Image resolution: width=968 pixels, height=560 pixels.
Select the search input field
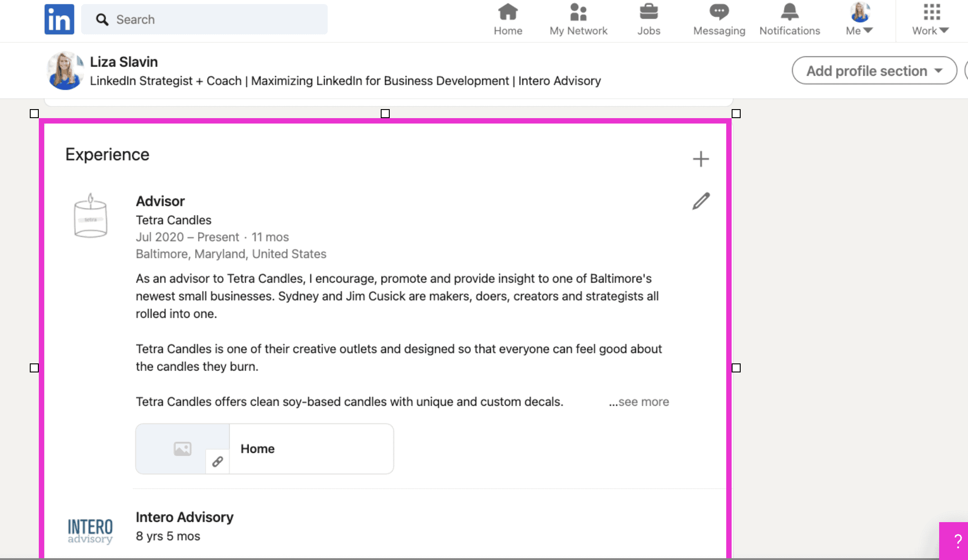coord(204,19)
